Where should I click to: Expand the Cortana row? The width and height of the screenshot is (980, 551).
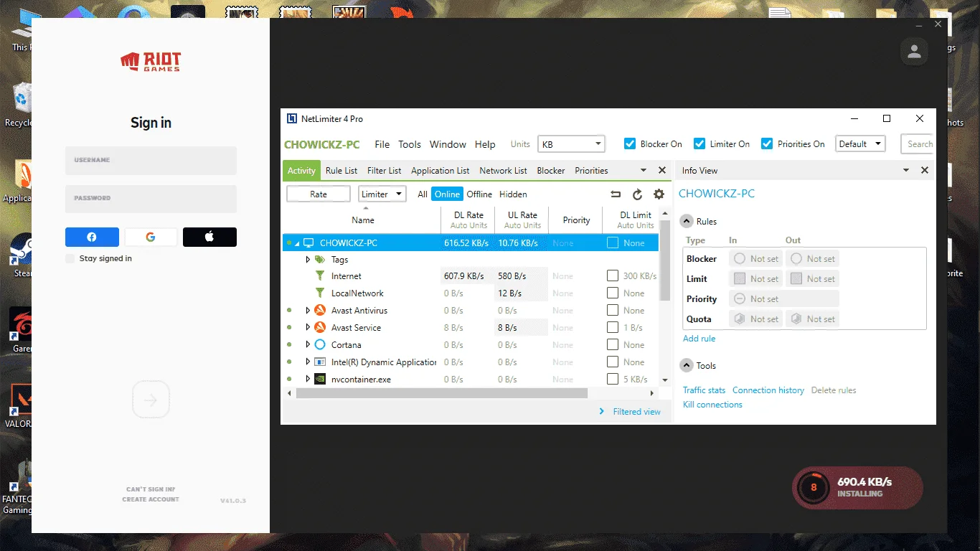coord(308,345)
